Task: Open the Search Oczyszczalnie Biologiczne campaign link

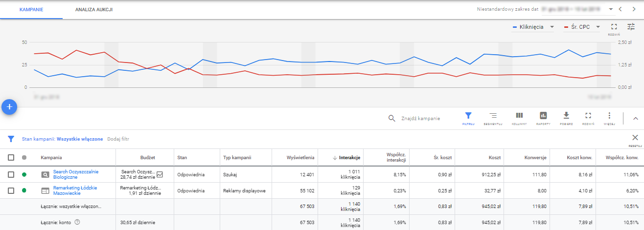Action: point(76,174)
